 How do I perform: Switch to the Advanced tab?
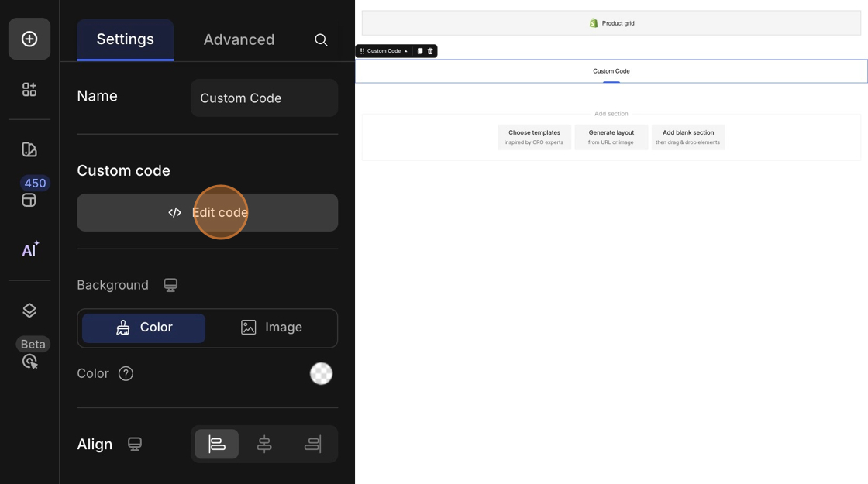click(x=239, y=39)
